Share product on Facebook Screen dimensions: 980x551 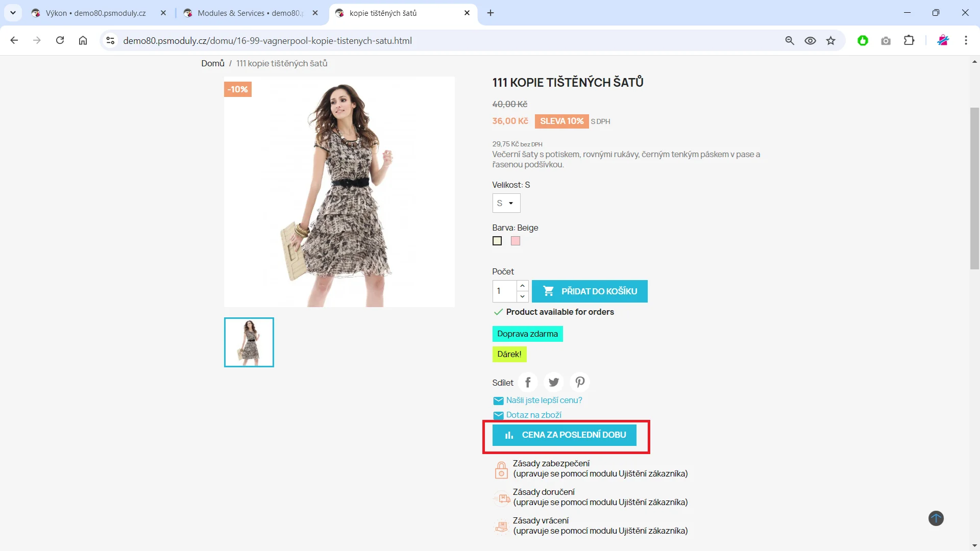pyautogui.click(x=528, y=382)
